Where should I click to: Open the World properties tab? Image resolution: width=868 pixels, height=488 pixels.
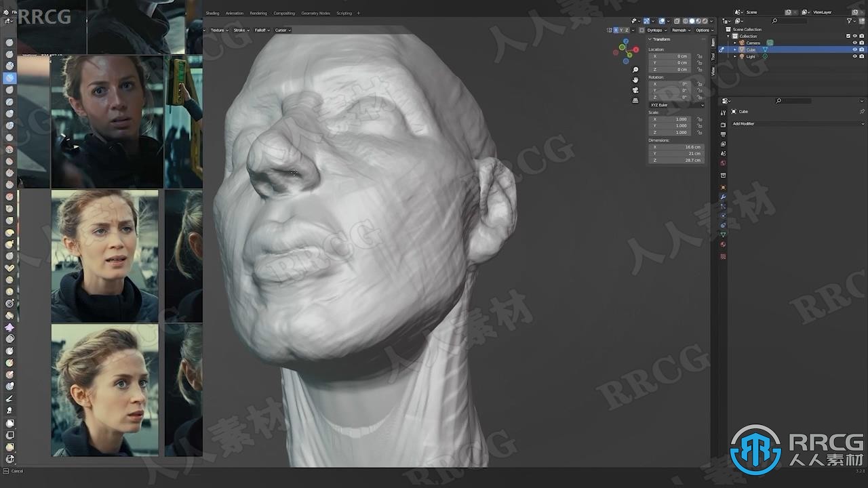(723, 163)
